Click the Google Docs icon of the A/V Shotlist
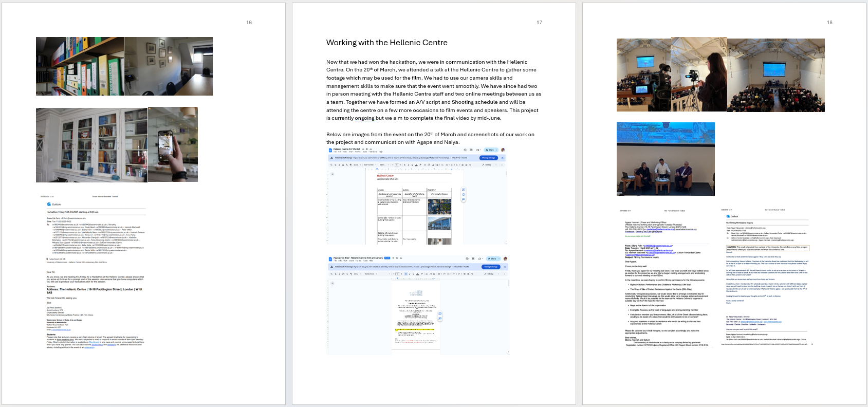The width and height of the screenshot is (868, 407). 330,150
